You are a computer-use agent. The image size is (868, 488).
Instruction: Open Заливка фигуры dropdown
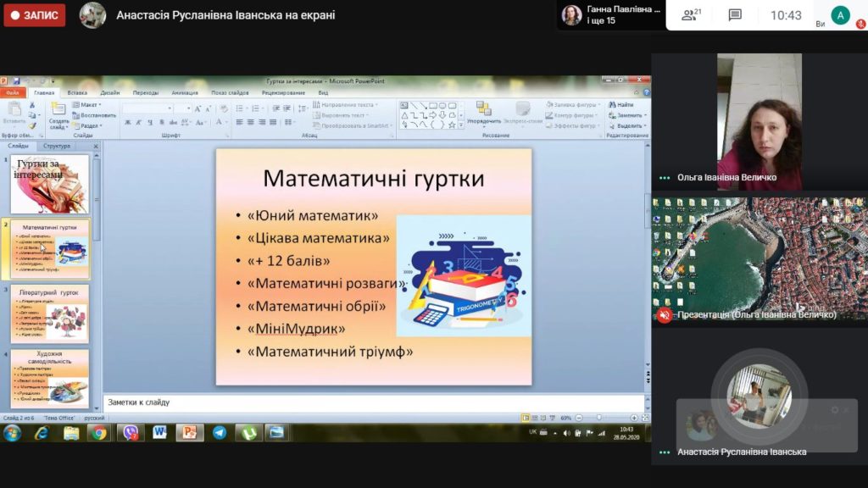pyautogui.click(x=573, y=104)
